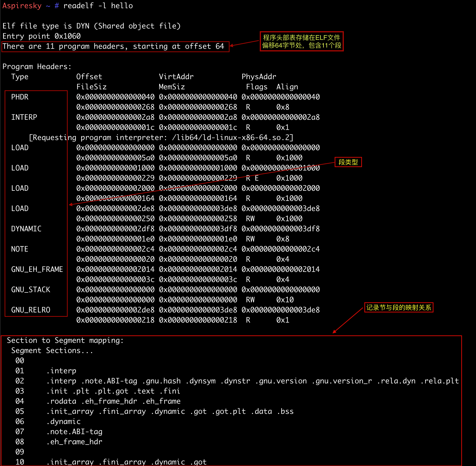Click the 'INTERP' segment type
This screenshot has height=466, width=476.
point(24,117)
